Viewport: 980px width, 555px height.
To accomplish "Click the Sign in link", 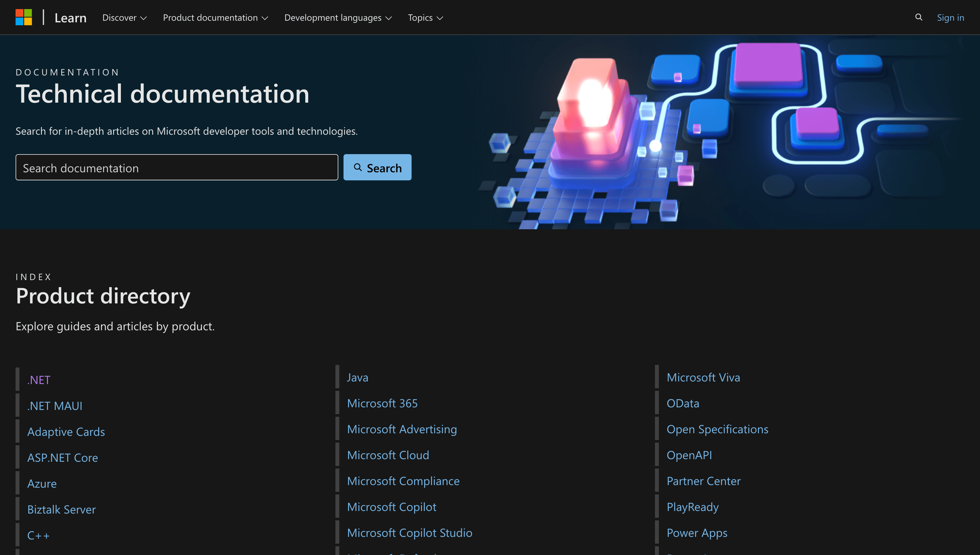I will tap(950, 17).
